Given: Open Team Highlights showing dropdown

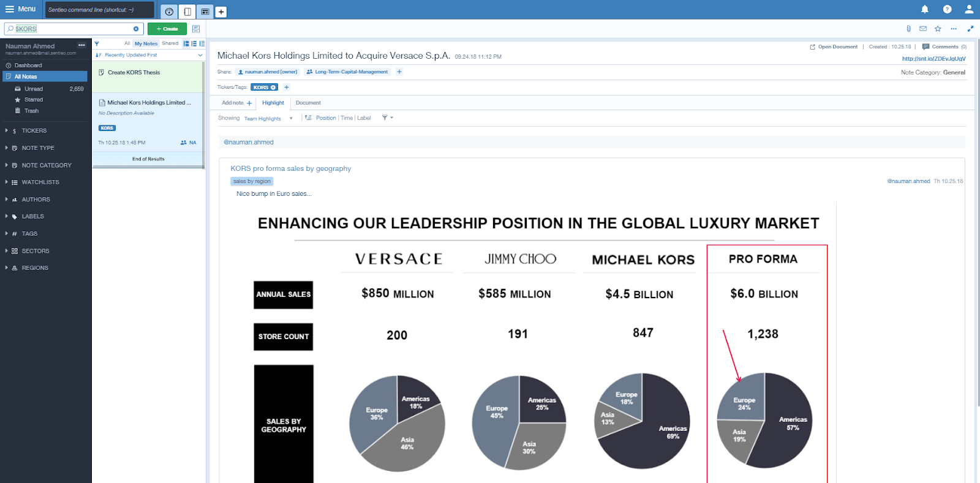Looking at the screenshot, I should coord(268,118).
